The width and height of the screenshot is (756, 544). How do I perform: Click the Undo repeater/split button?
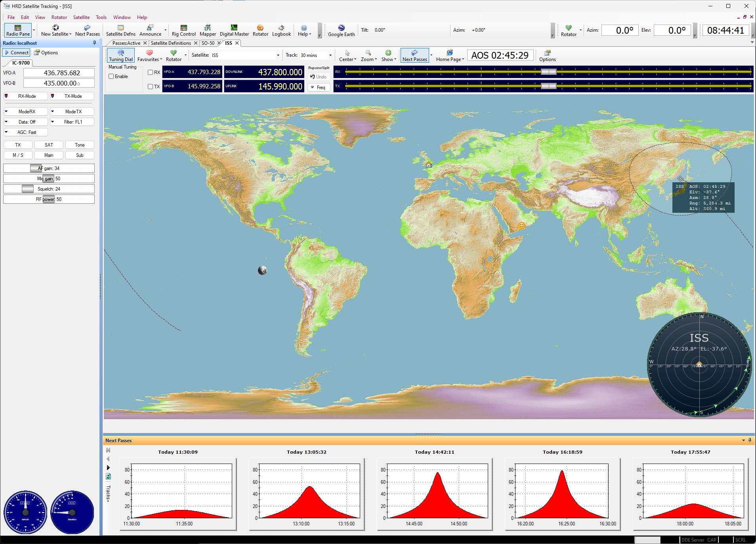pos(319,77)
